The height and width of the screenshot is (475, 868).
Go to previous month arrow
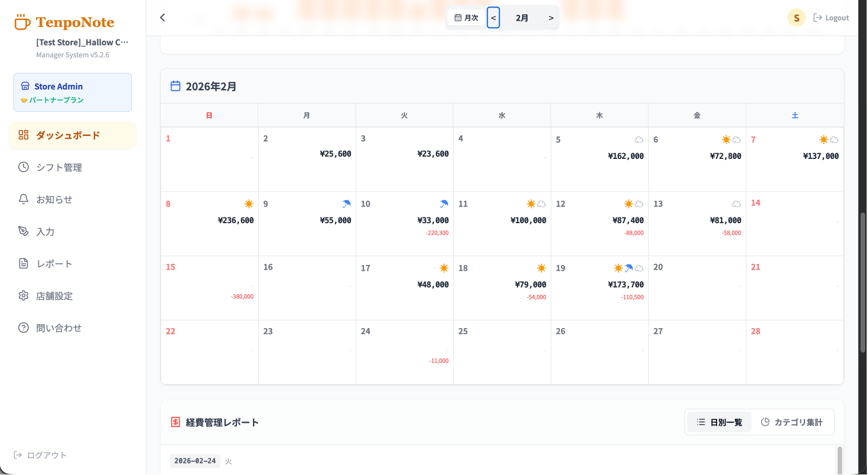coord(493,18)
